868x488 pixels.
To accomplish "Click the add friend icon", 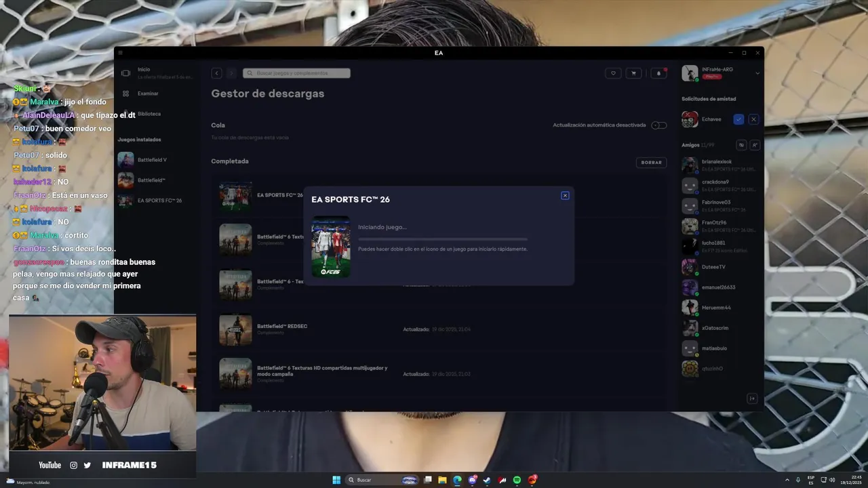I will click(x=755, y=145).
